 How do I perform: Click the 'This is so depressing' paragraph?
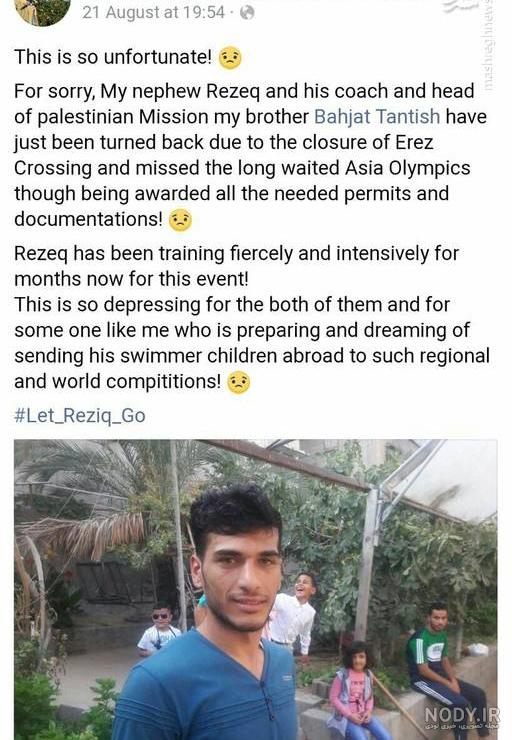pos(252,343)
